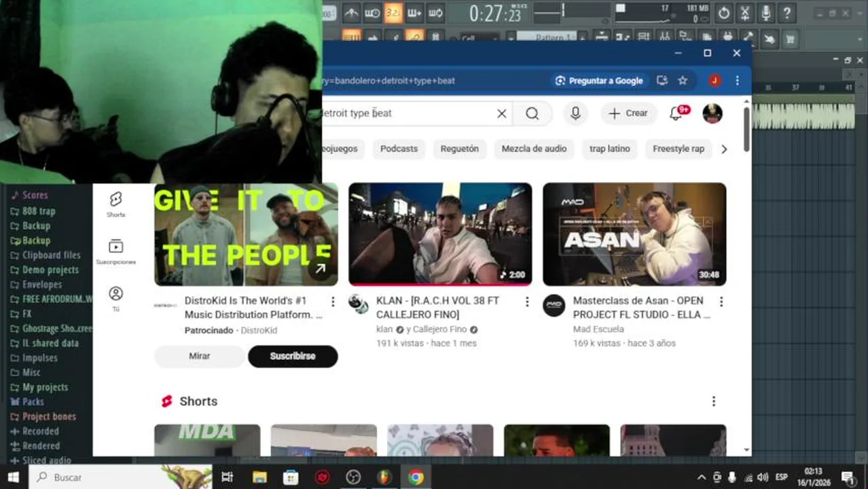The height and width of the screenshot is (489, 868).
Task: Switch to Chrome taskbar icon
Action: pyautogui.click(x=416, y=477)
